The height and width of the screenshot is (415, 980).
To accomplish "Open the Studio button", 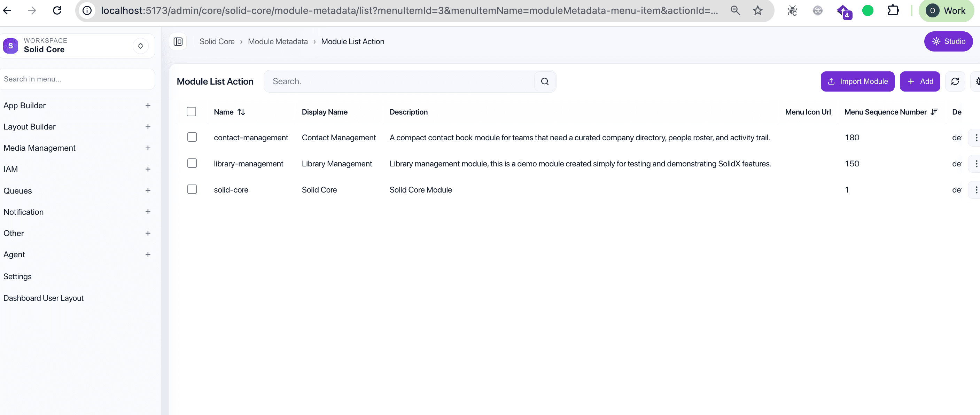I will 948,41.
